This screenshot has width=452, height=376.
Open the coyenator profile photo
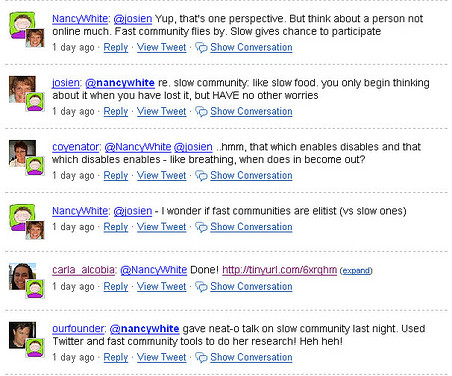point(22,153)
